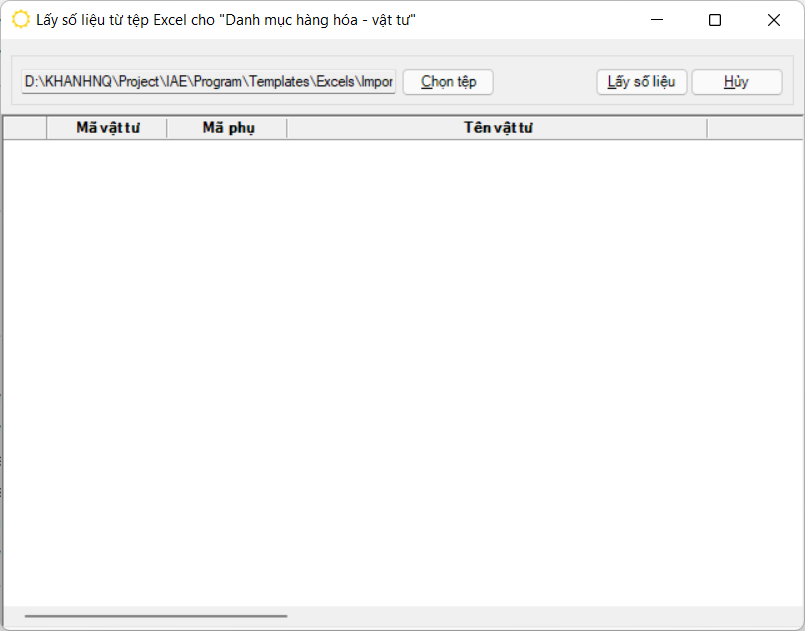
Task: Click the horizontal scrollbar thumb
Action: point(155,617)
